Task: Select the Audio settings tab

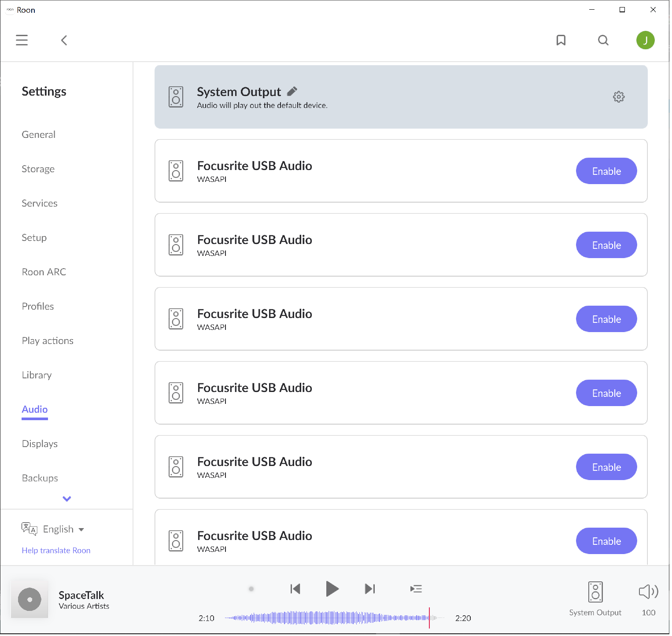Action: click(x=35, y=410)
